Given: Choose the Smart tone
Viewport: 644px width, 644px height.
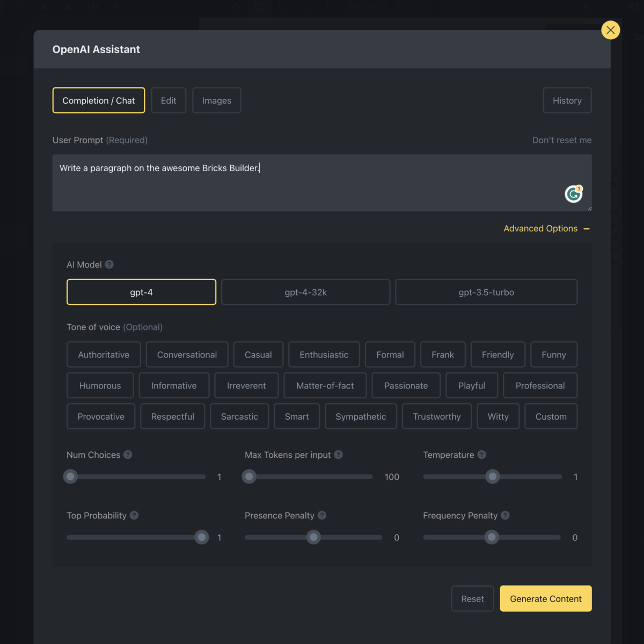Looking at the screenshot, I should coord(297,416).
